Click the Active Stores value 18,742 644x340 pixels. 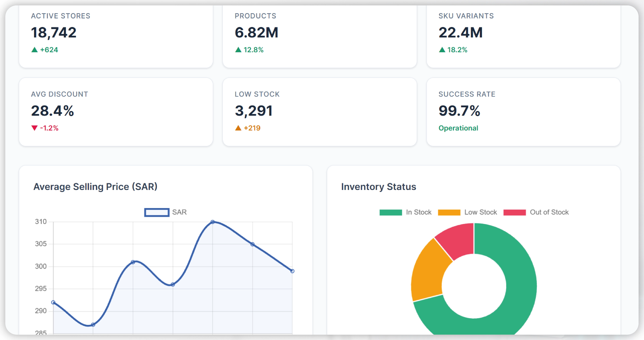(x=53, y=33)
